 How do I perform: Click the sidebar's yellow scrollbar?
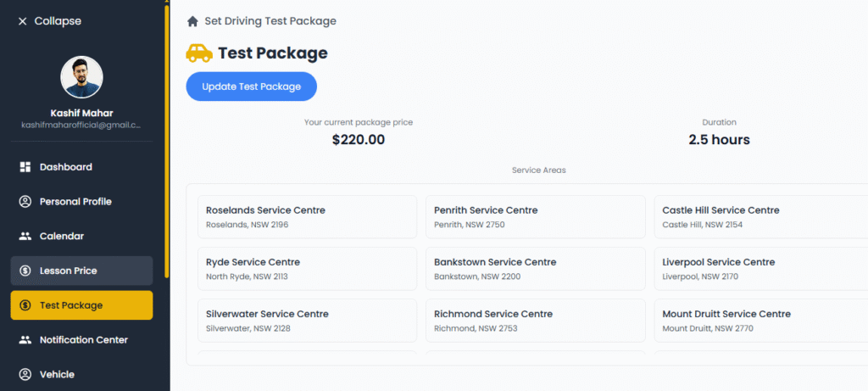coord(167,140)
